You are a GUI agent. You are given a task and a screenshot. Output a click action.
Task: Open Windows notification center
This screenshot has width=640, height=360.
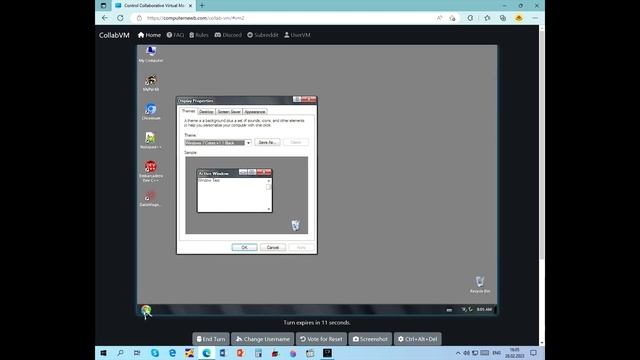click(533, 353)
